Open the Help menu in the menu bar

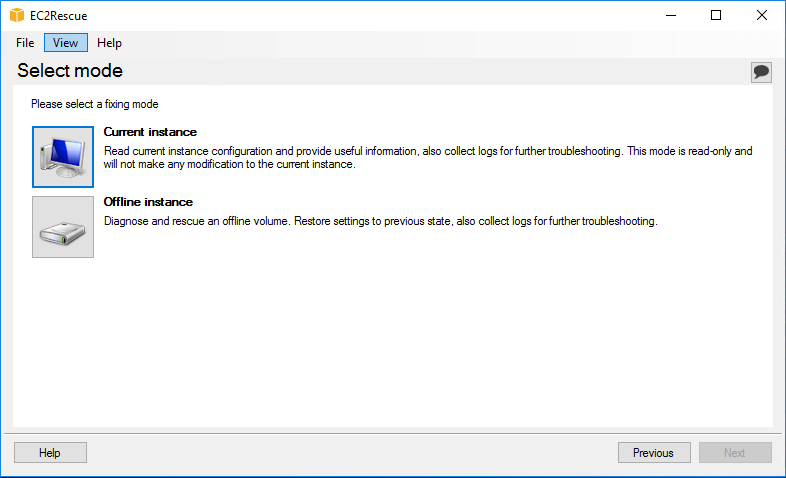109,43
